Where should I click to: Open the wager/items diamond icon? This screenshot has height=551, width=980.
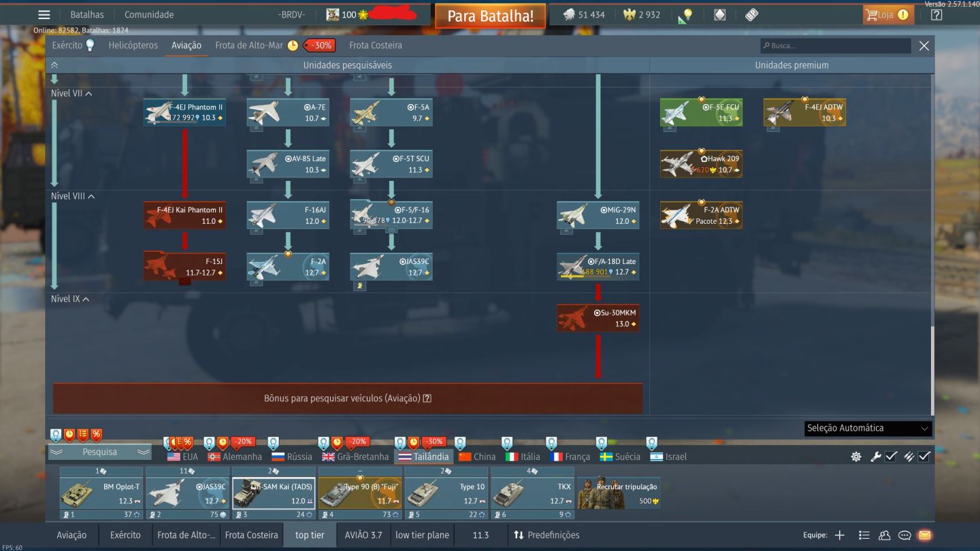click(719, 14)
